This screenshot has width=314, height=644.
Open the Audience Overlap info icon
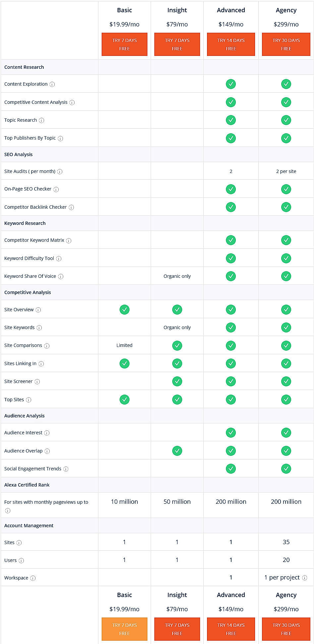coord(47,451)
